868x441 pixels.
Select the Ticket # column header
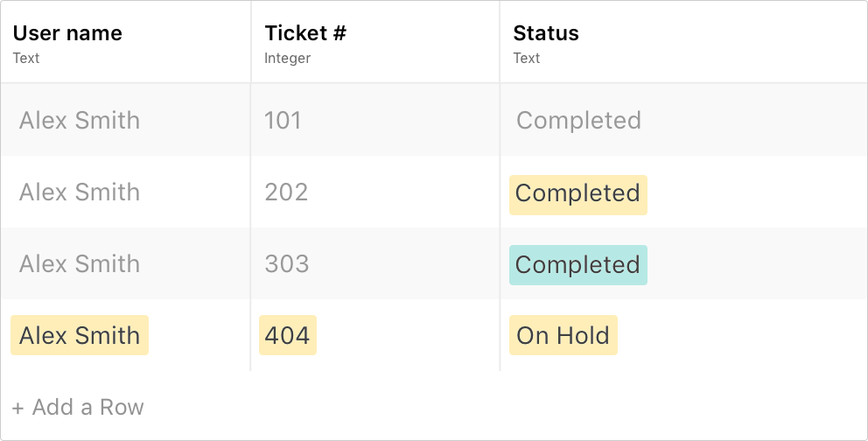[x=305, y=33]
